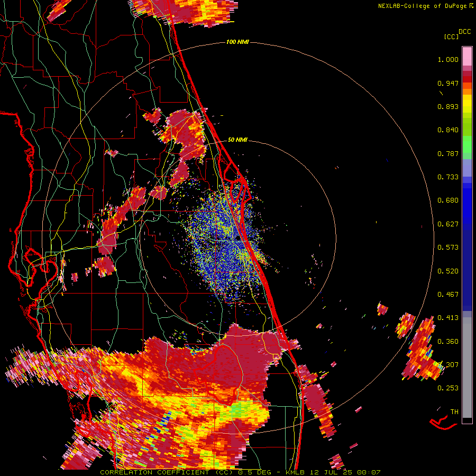Pick the yellow swatch on color bar
The image size is (476, 476).
[x=467, y=104]
